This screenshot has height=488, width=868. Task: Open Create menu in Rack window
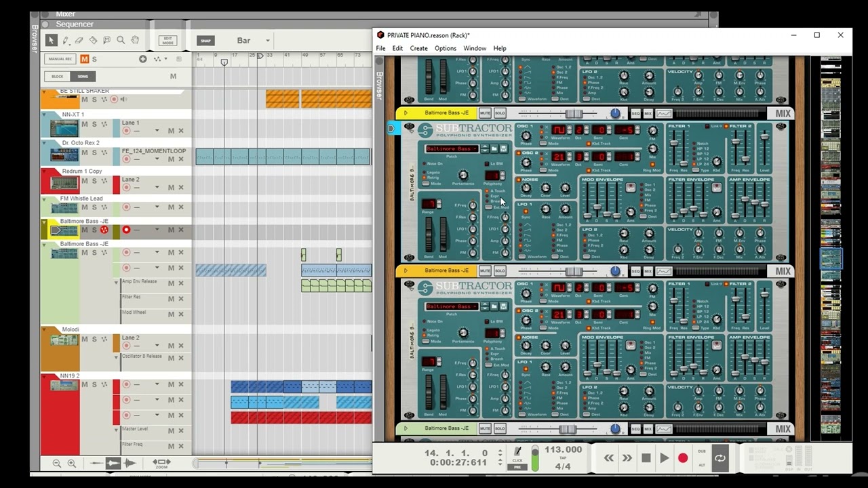click(419, 48)
